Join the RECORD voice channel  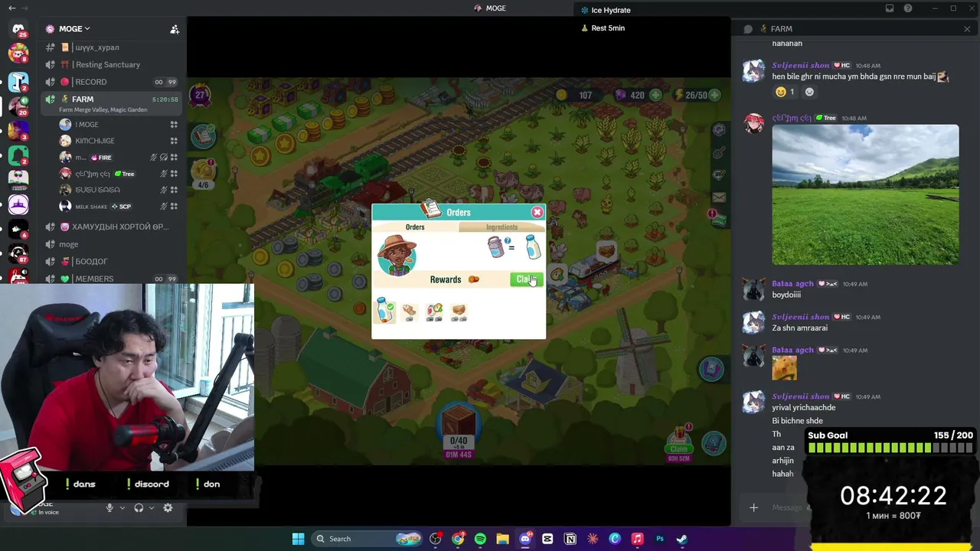[x=111, y=82]
